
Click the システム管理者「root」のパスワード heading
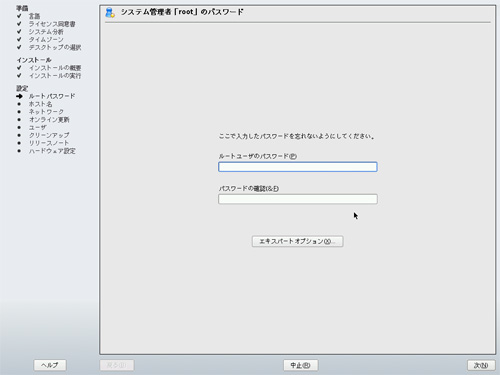coord(182,12)
